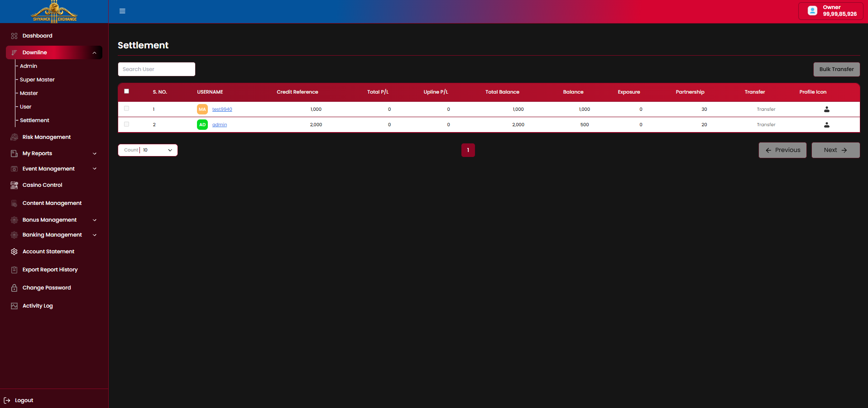
Task: Collapse the Downline menu chevron
Action: (94, 53)
